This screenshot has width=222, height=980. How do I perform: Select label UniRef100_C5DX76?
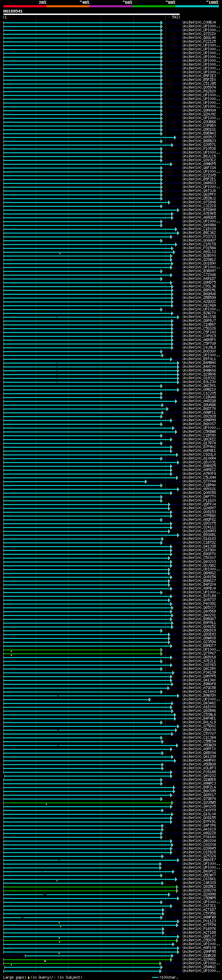click(x=199, y=940)
